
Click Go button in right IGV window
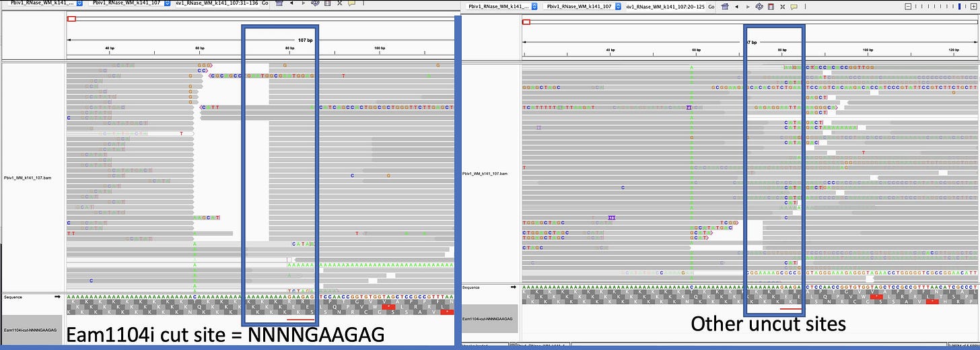pos(711,6)
